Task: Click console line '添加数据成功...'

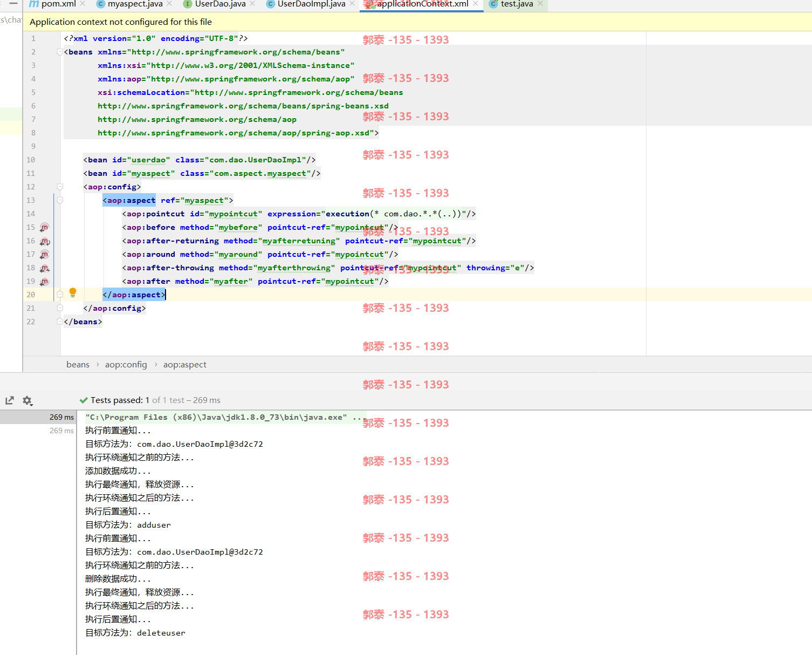Action: click(118, 471)
